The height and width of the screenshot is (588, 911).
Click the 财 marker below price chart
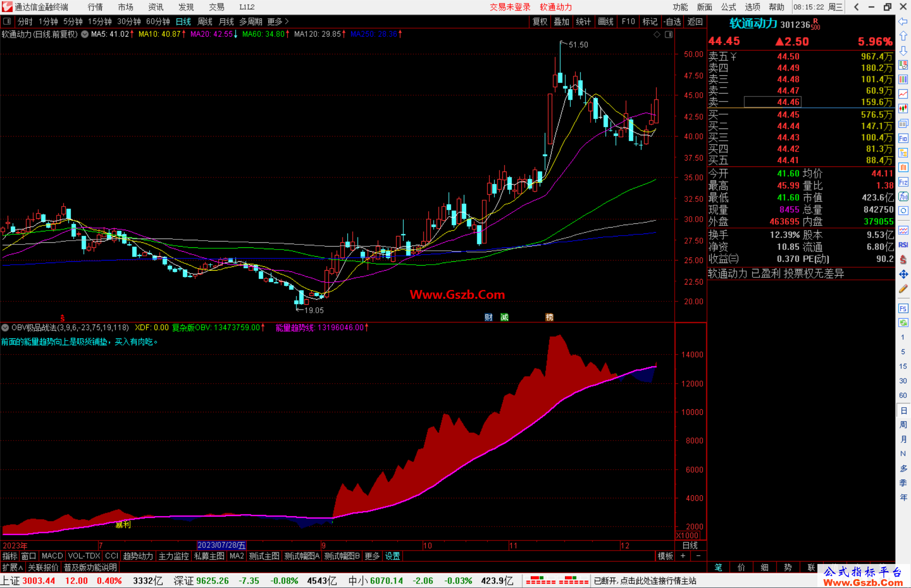pyautogui.click(x=488, y=317)
